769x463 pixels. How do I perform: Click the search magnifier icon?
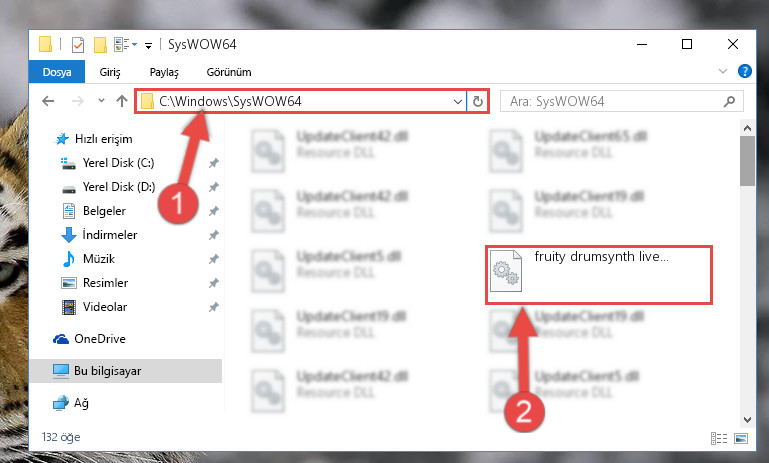coord(729,102)
